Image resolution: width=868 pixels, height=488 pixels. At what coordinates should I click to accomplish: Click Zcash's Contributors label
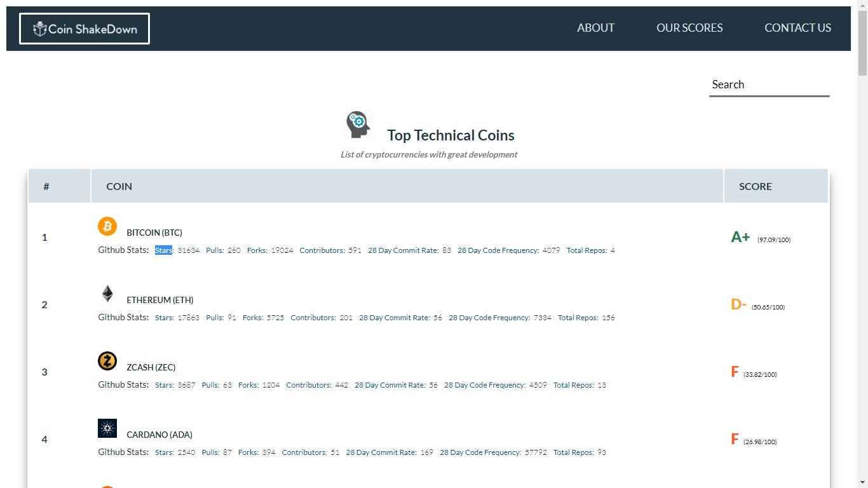(x=309, y=385)
